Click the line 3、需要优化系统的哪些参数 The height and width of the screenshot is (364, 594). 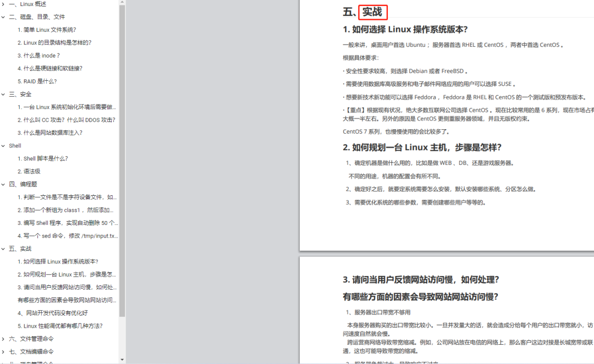click(x=416, y=203)
